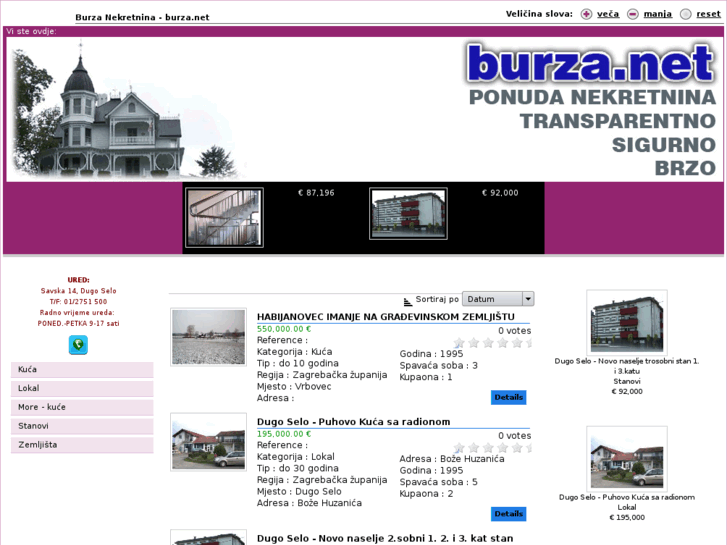Click right sidebar Dugo Selo trosobni stan link

click(627, 366)
